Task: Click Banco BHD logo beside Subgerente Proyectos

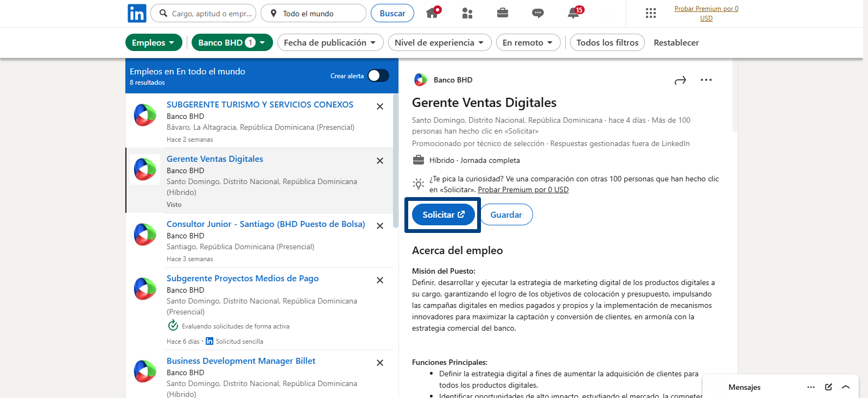Action: coord(145,289)
